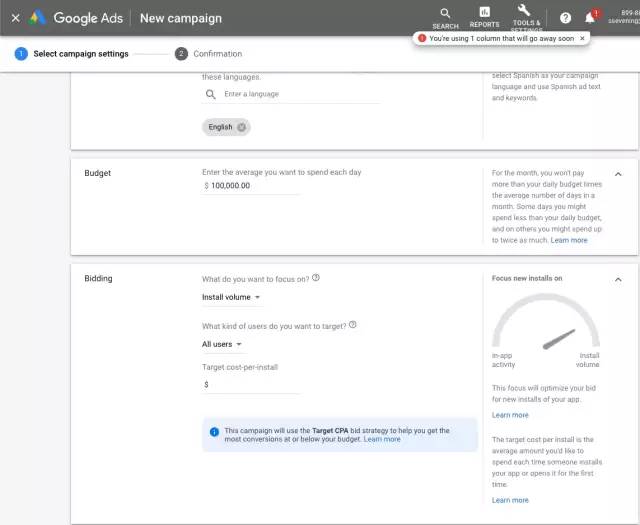
Task: Go to step 2 Confirmation
Action: [x=209, y=54]
